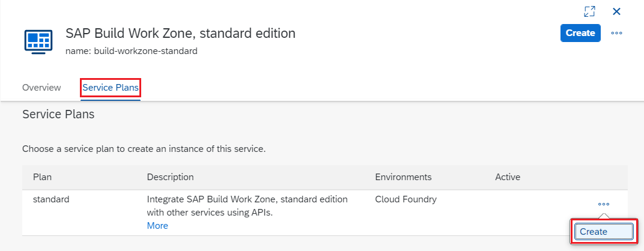This screenshot has height=251, width=644.
Task: Open the header overflow menu beside Create
Action: [616, 33]
